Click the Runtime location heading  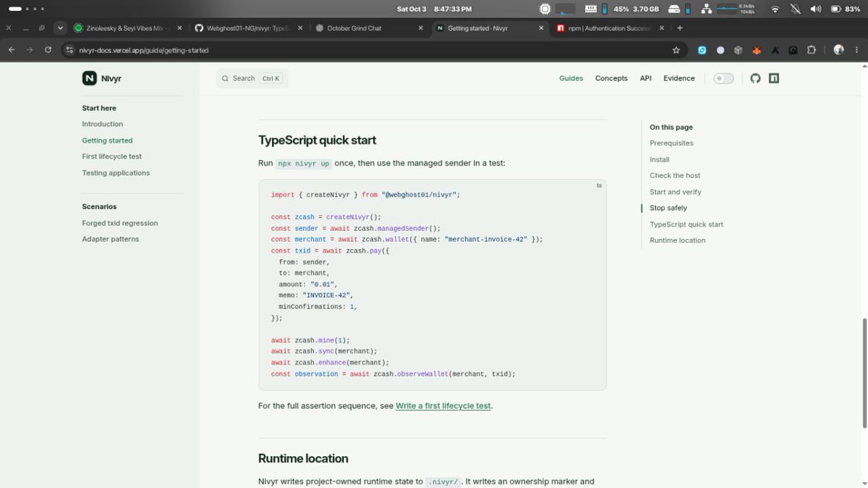303,458
